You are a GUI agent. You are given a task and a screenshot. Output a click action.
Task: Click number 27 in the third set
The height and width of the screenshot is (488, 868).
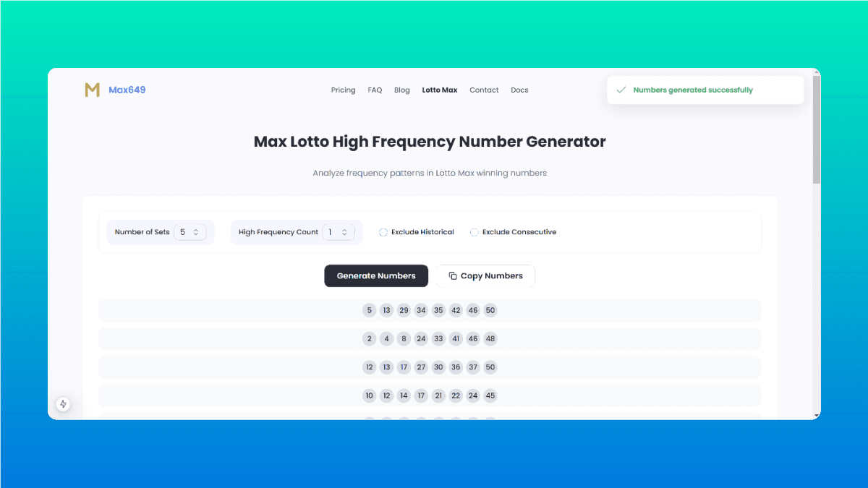tap(421, 367)
